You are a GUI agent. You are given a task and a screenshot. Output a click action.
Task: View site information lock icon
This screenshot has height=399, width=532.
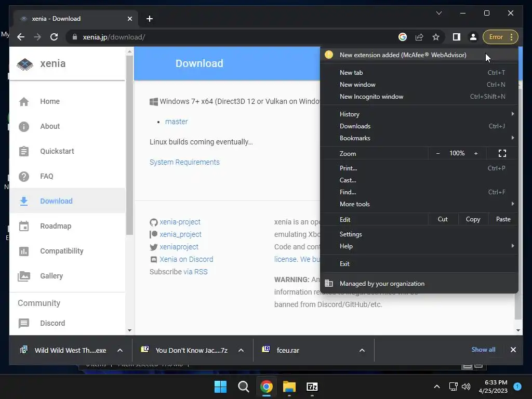pyautogui.click(x=74, y=37)
